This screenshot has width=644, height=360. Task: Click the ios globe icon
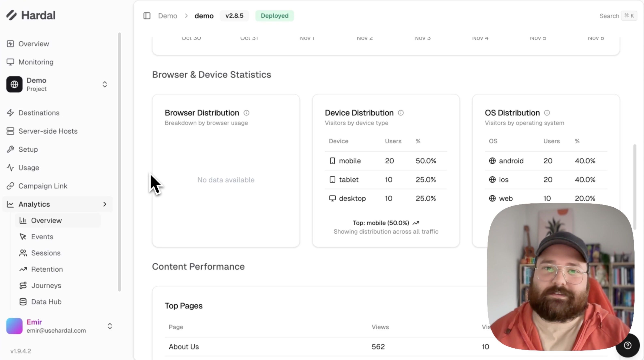(x=492, y=180)
